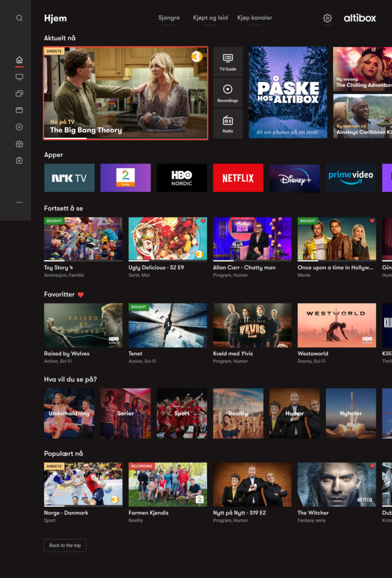
Task: Go to the Kjøp kanaler tab
Action: pos(254,18)
